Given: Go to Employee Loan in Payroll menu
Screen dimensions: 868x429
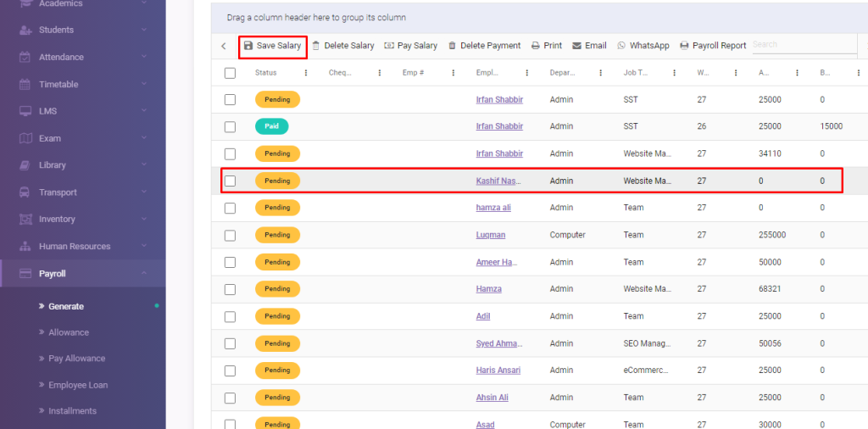Looking at the screenshot, I should pyautogui.click(x=78, y=385).
